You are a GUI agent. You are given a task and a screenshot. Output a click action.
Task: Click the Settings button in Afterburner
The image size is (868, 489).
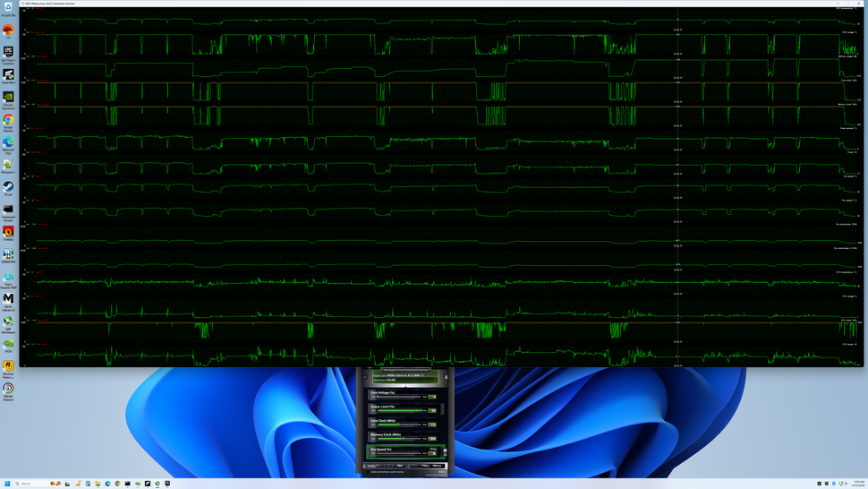[437, 466]
